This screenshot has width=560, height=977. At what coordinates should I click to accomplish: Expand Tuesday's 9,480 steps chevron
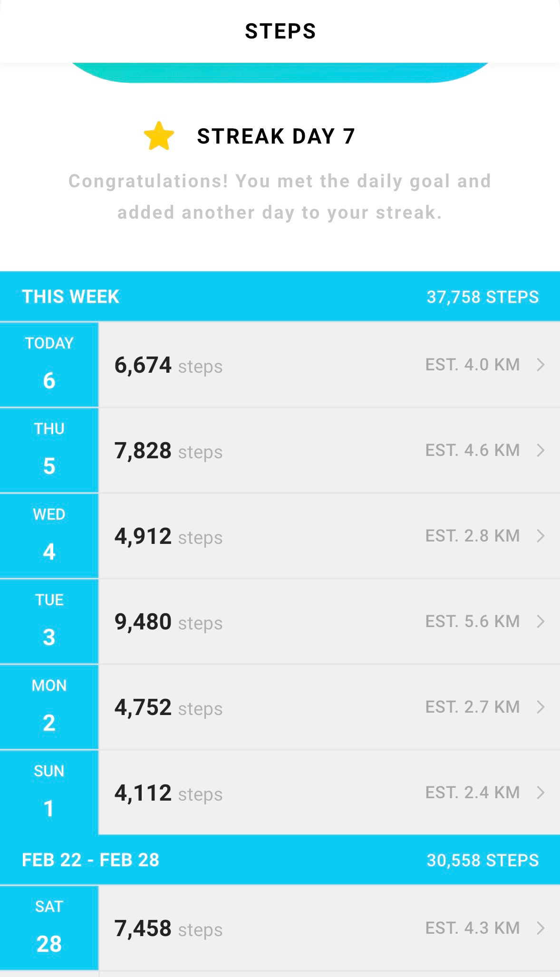(540, 621)
